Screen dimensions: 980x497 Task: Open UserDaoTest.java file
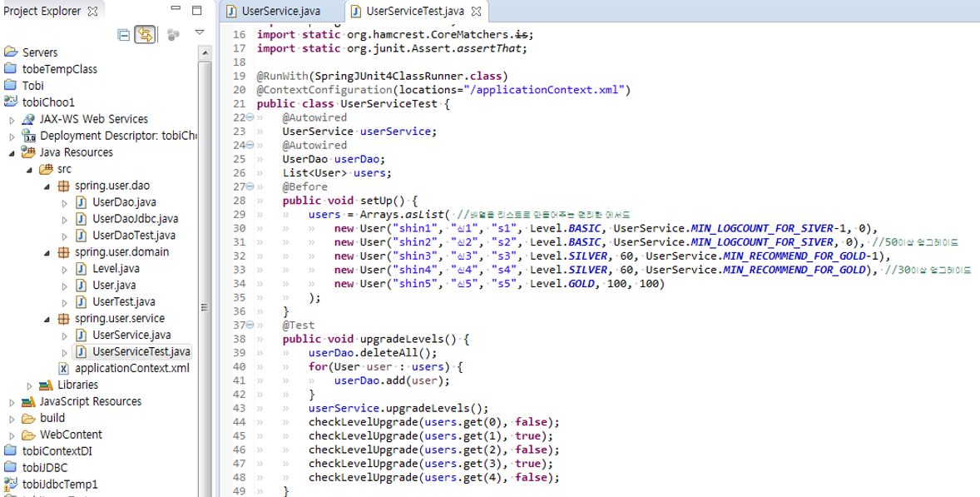[x=134, y=235]
